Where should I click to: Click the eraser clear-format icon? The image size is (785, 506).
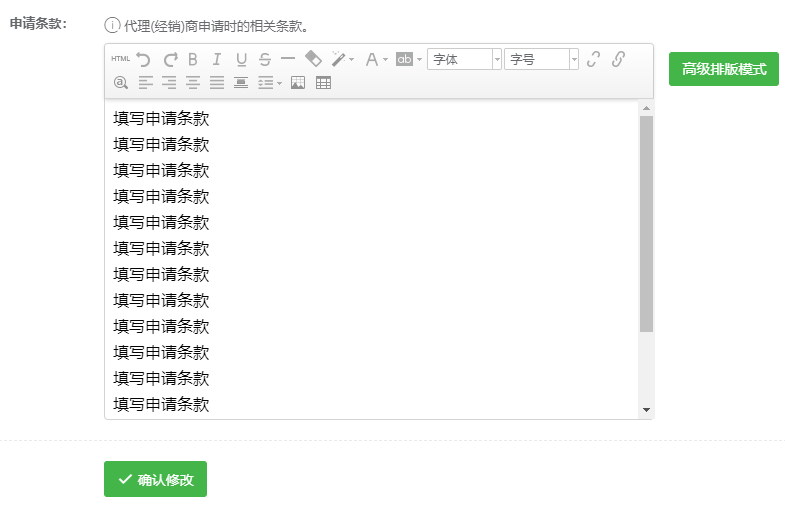point(313,59)
